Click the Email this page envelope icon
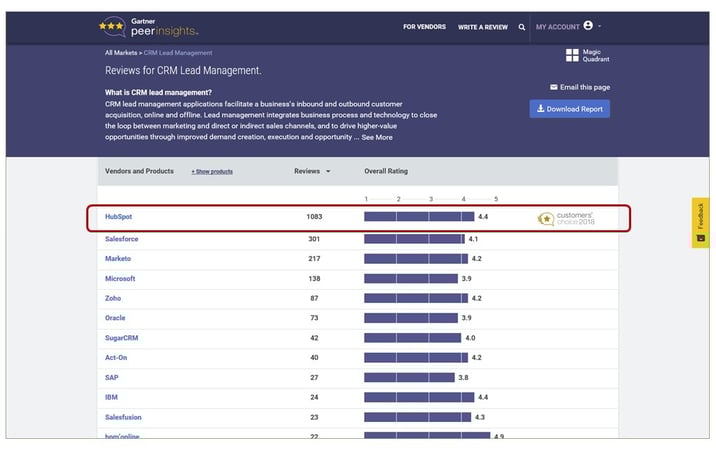The image size is (716, 450). click(554, 87)
